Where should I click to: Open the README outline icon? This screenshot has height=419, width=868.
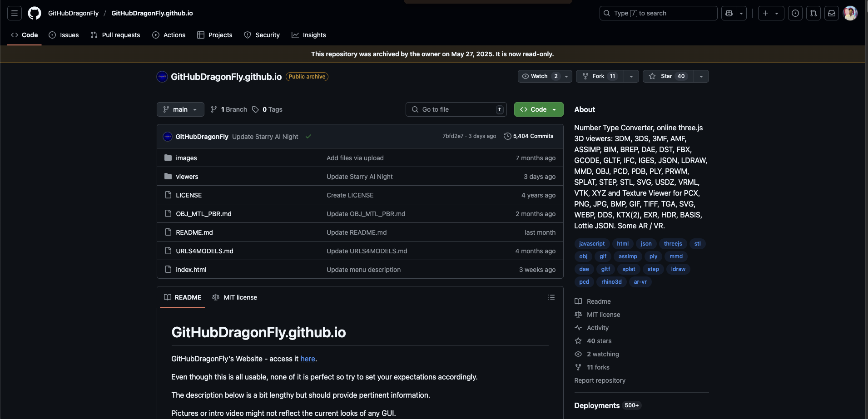(551, 297)
